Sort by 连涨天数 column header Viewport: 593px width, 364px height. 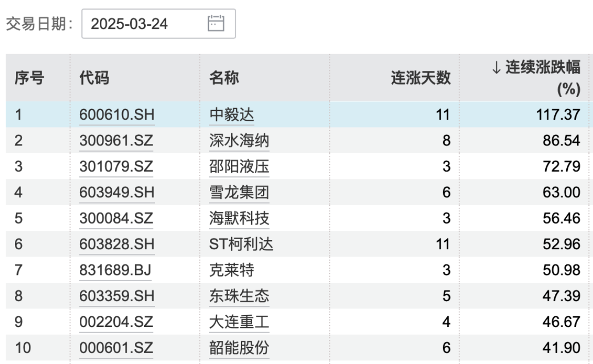pyautogui.click(x=421, y=78)
